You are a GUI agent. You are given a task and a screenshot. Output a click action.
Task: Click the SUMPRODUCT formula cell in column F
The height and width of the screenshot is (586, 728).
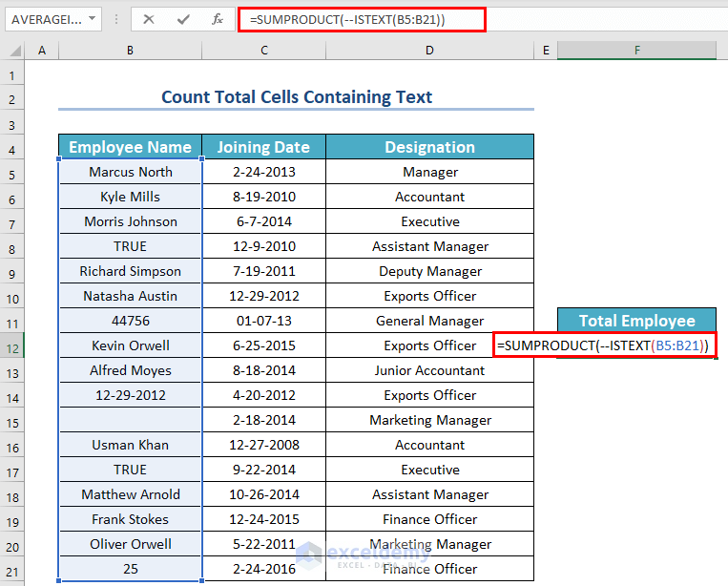click(x=606, y=345)
